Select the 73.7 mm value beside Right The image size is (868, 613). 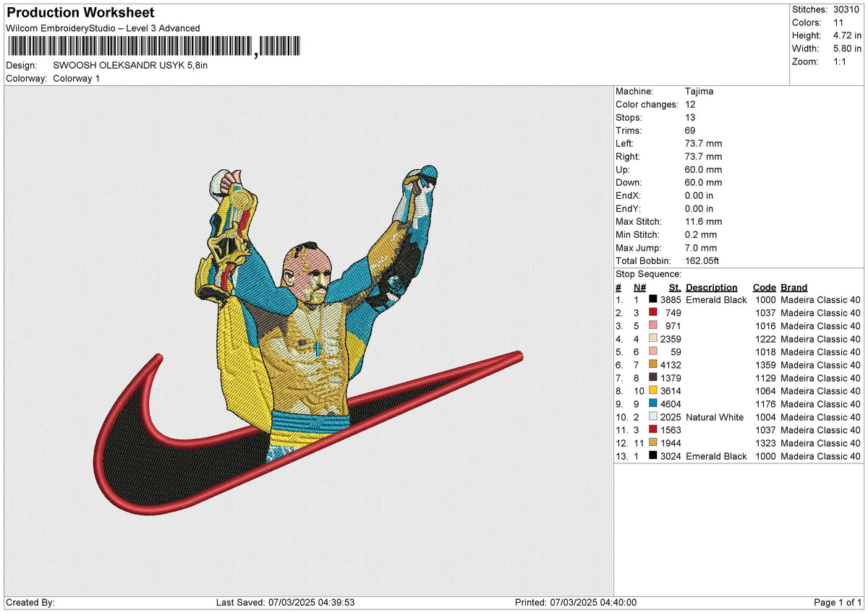(x=703, y=156)
